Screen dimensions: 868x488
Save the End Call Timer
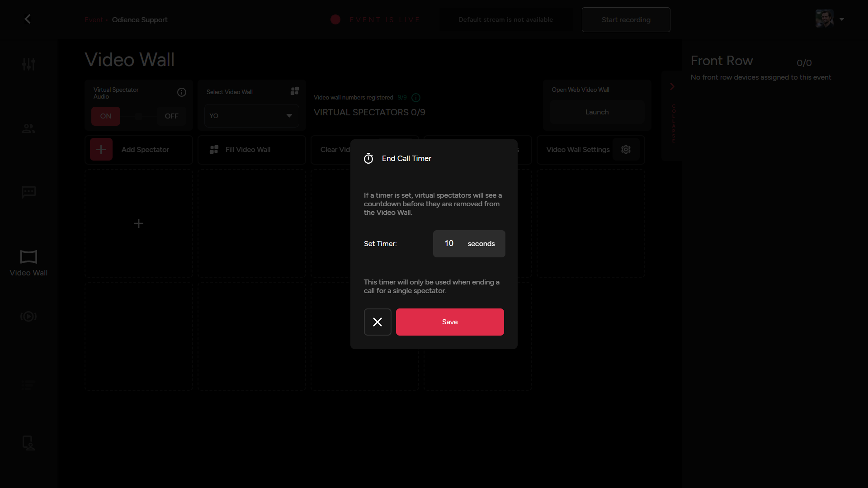pos(450,322)
